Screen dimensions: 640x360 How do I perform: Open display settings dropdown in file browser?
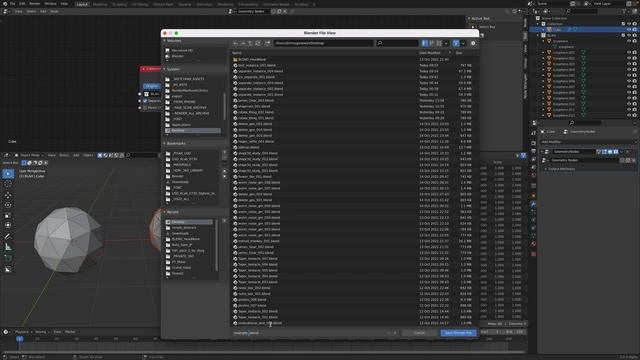coord(446,43)
